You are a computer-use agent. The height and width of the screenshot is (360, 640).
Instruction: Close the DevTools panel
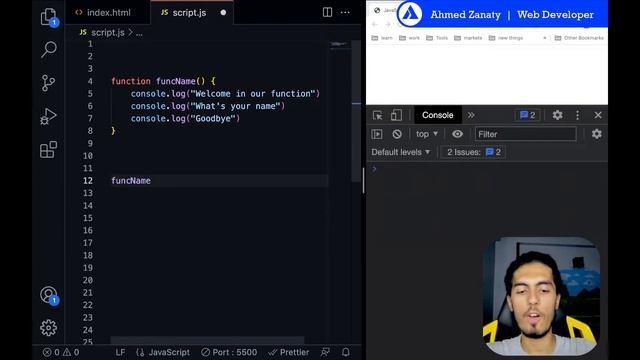point(598,115)
